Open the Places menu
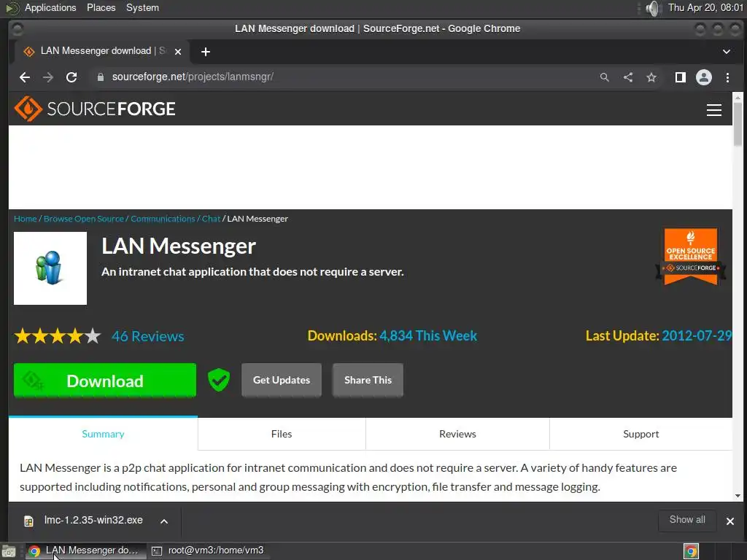 (x=101, y=7)
